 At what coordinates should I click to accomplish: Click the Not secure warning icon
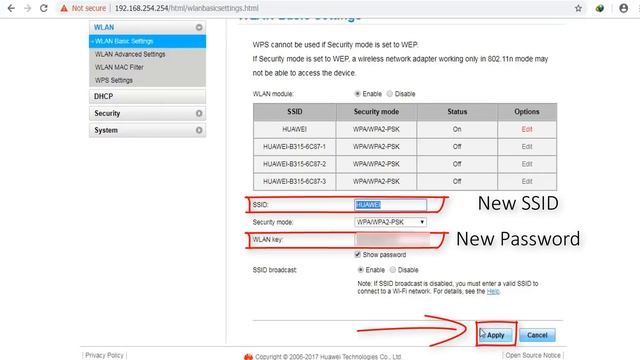[64, 8]
